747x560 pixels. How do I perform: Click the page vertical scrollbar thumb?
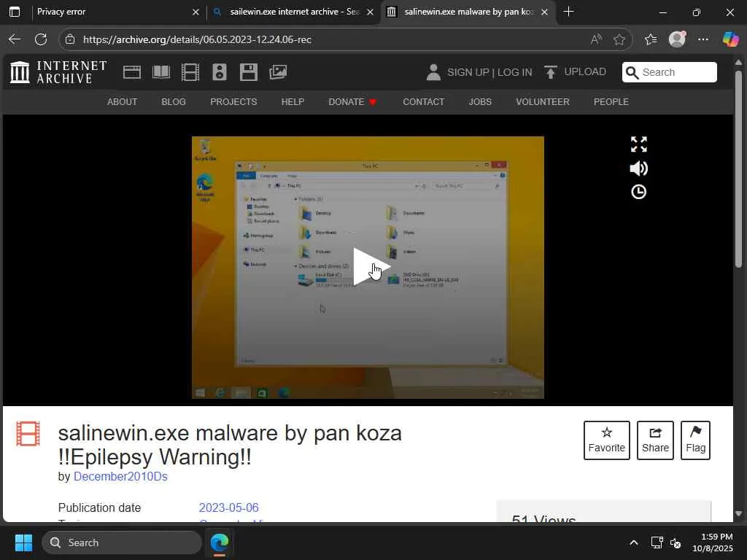pos(738,169)
